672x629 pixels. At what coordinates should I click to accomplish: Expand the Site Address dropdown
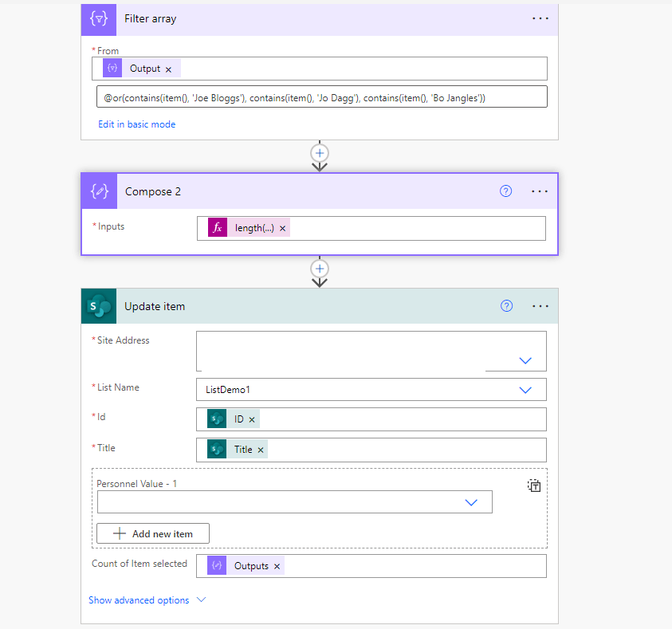525,360
